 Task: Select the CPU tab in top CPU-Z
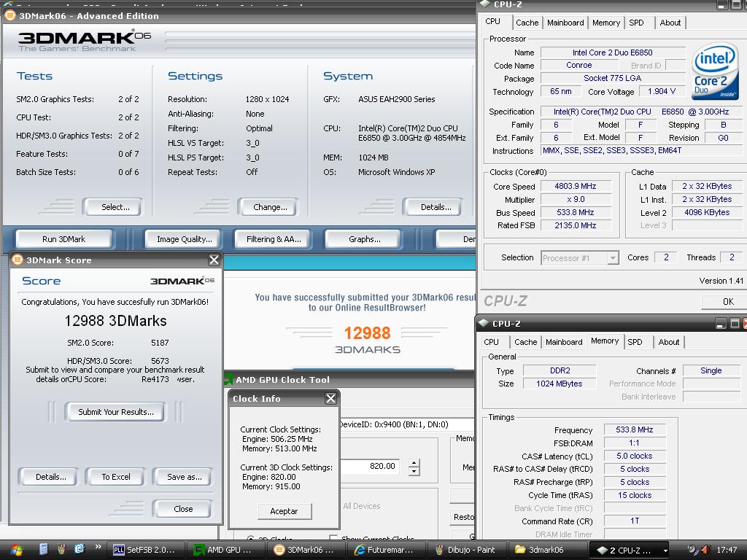tap(492, 21)
